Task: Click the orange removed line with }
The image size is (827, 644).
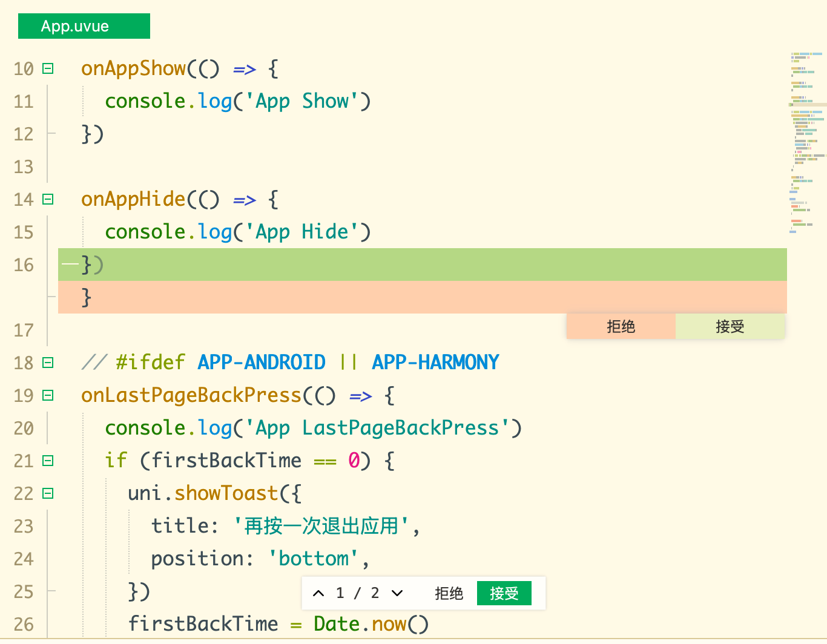Action: point(423,297)
